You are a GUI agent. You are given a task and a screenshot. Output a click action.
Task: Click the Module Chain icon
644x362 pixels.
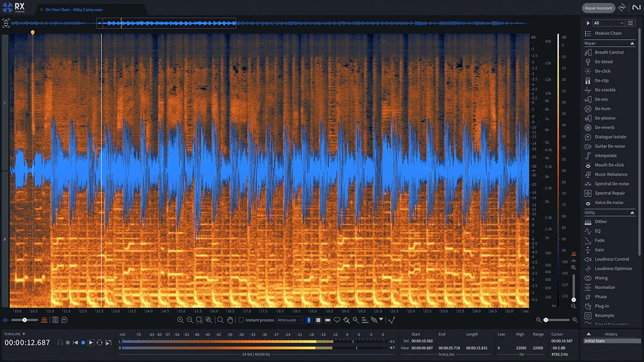(x=587, y=33)
